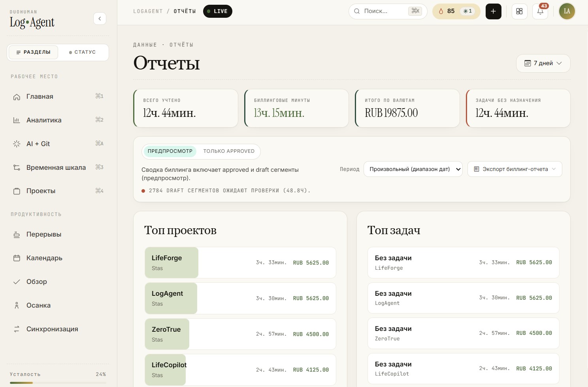The width and height of the screenshot is (588, 387).
Task: Click the LOGAGENT breadcrumb link
Action: [148, 11]
